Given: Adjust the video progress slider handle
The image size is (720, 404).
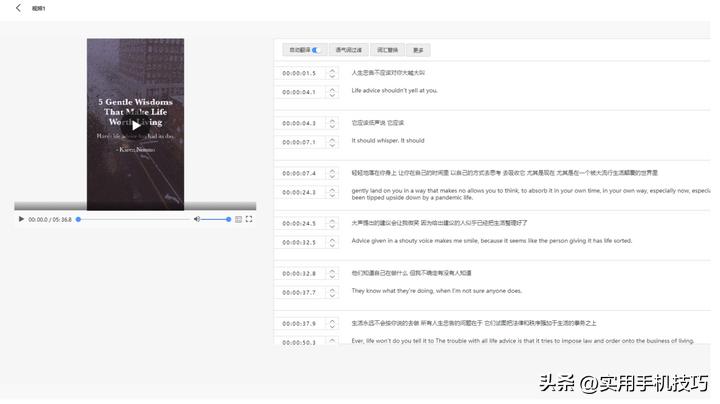Looking at the screenshot, I should [79, 219].
